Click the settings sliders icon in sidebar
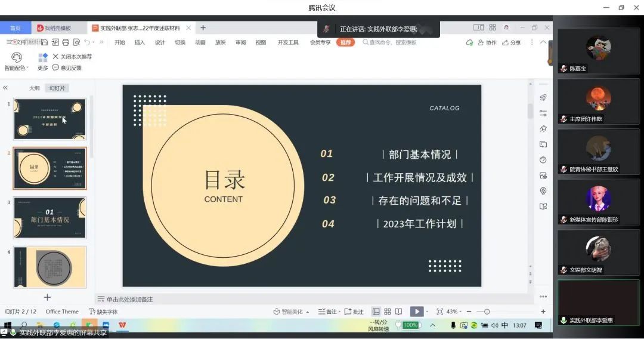The width and height of the screenshot is (644, 339). [543, 113]
